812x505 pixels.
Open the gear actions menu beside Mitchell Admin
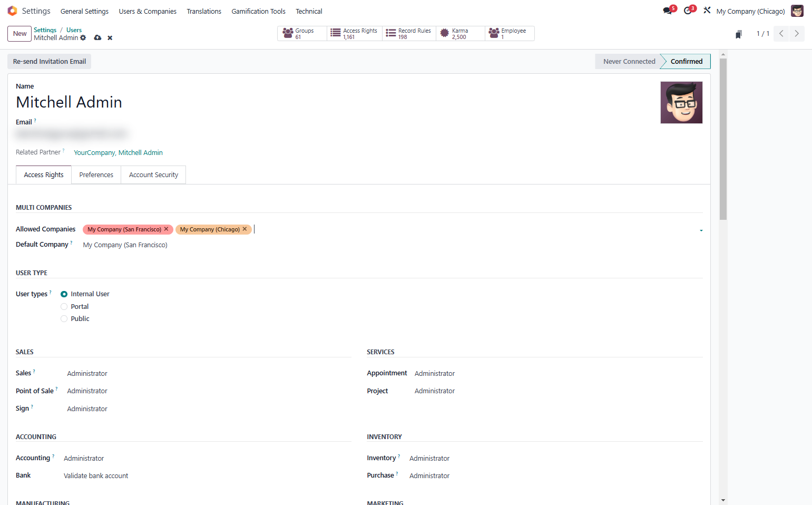[x=83, y=38]
